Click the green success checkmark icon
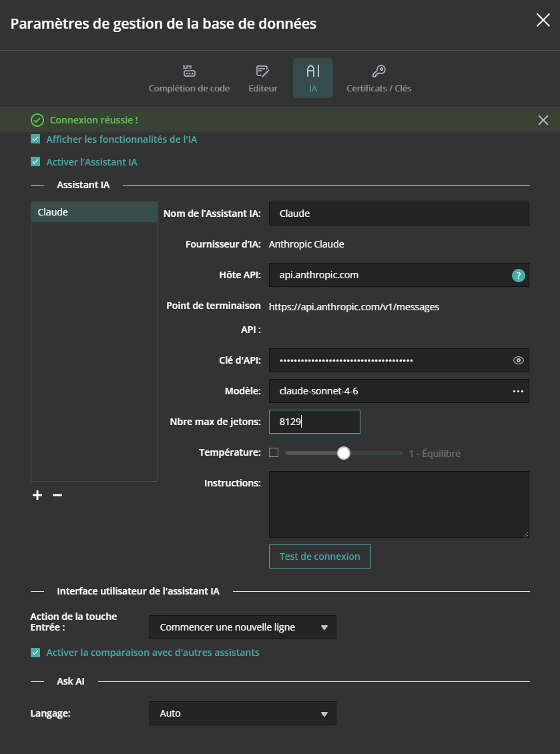 click(37, 120)
